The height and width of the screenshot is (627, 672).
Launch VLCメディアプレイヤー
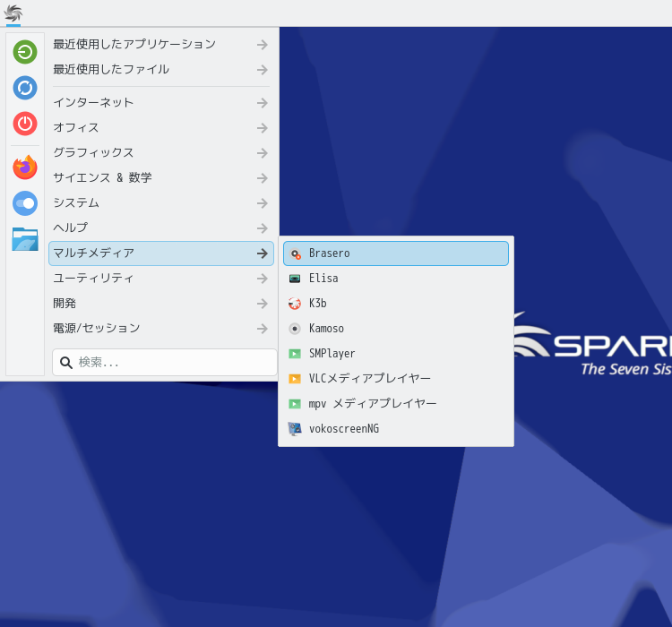click(x=395, y=378)
